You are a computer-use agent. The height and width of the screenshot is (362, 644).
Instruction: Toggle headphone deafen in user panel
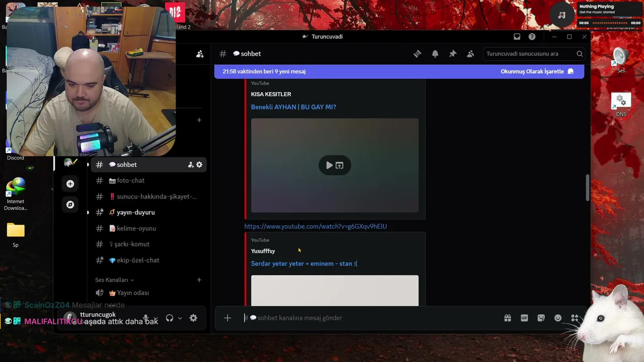[x=170, y=318]
